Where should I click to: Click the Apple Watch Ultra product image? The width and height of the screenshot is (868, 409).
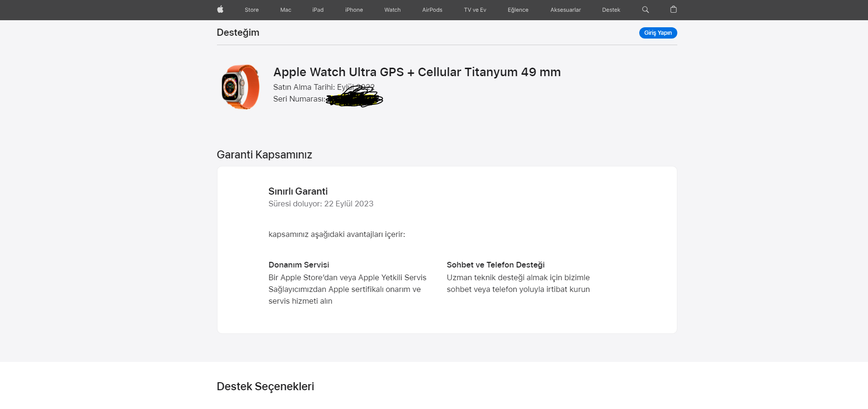tap(240, 87)
